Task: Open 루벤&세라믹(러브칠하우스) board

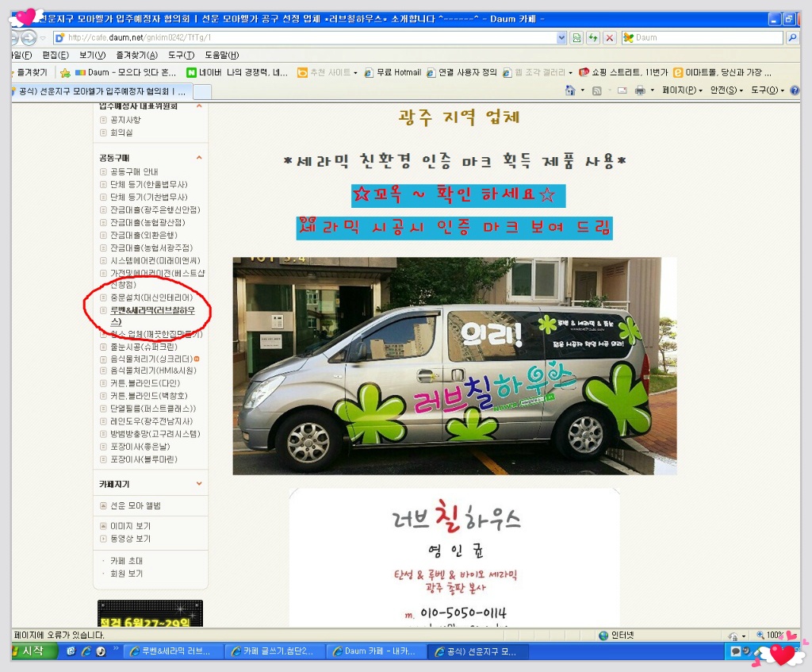Action: pyautogui.click(x=152, y=316)
